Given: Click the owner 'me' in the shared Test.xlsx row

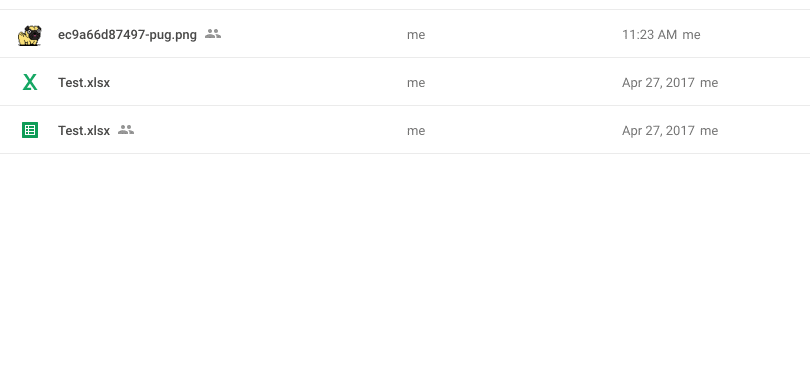Looking at the screenshot, I should 416,131.
